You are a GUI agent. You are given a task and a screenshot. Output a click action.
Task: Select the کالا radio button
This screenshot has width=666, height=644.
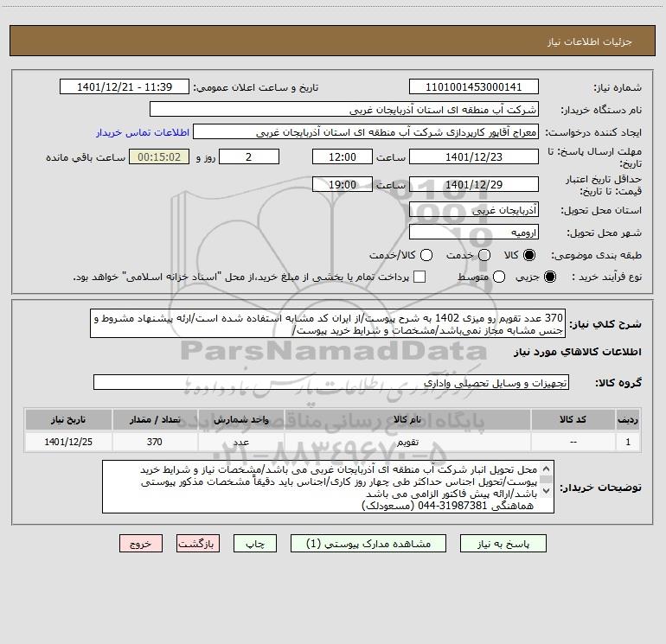pos(529,255)
